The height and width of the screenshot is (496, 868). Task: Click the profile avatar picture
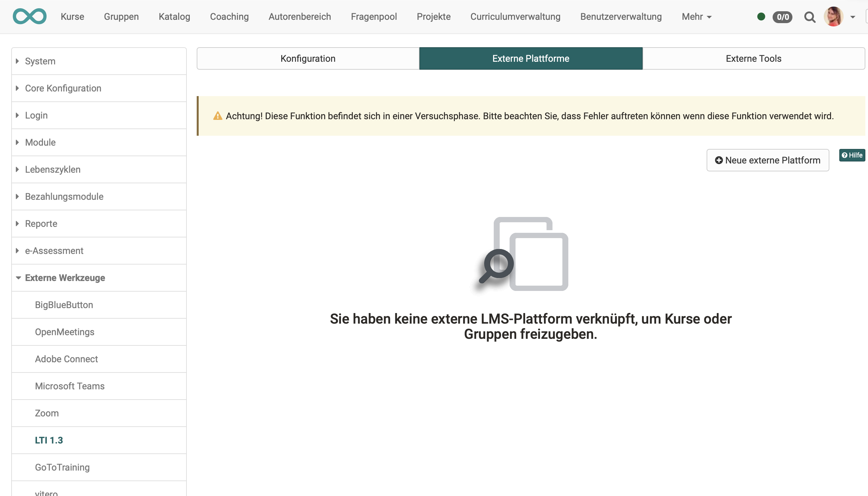tap(834, 17)
